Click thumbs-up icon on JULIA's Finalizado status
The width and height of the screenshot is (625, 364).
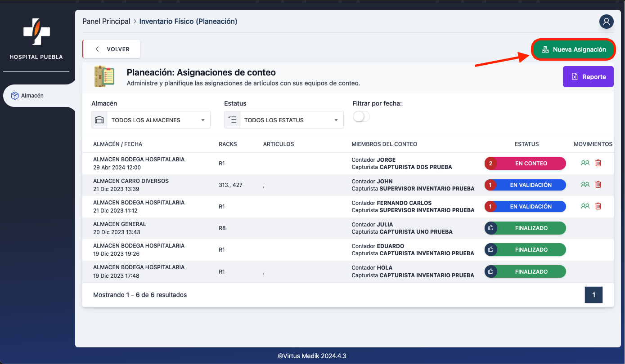pos(490,228)
